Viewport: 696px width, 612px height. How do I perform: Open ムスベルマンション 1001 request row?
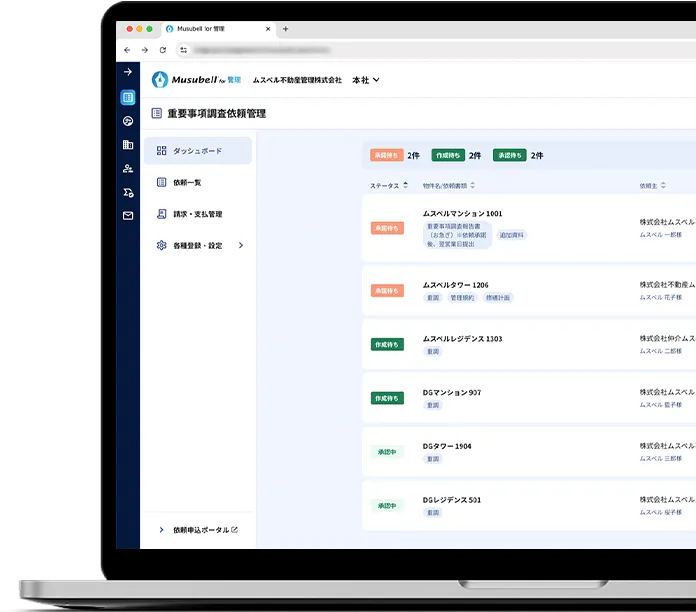pos(529,228)
